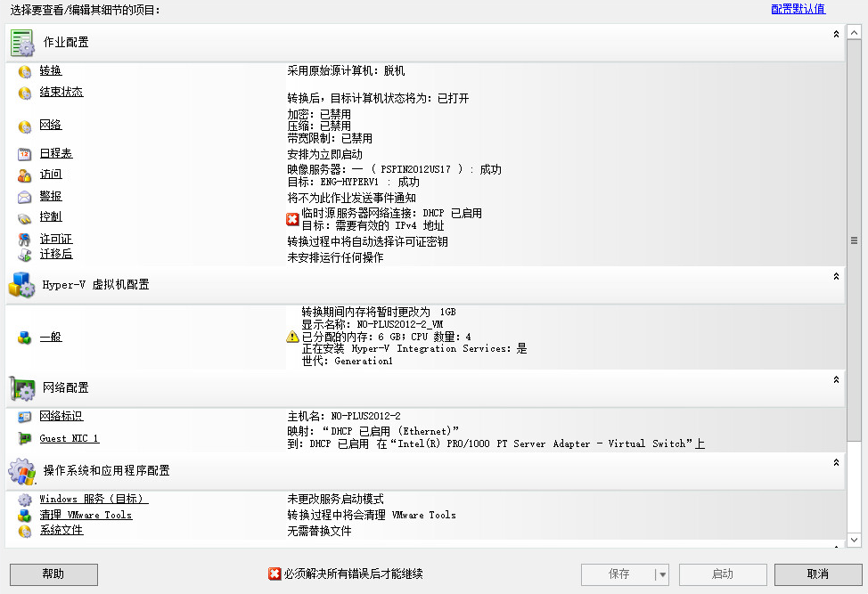Click the Windows 服务 gear icon

pos(24,500)
